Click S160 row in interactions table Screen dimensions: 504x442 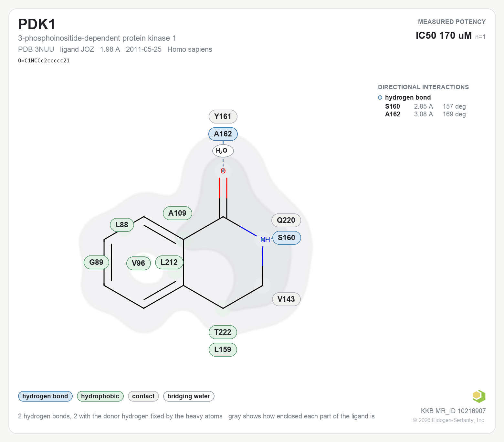(x=425, y=106)
